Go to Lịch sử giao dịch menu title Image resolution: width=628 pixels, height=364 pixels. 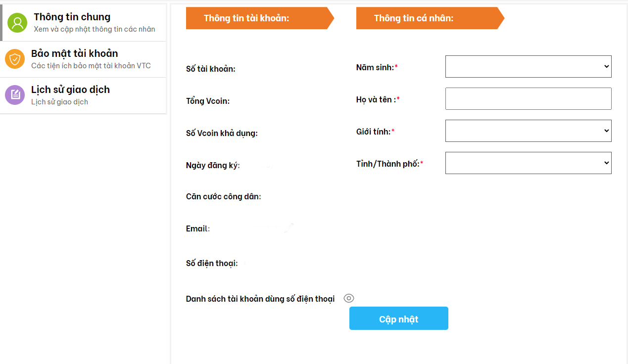click(x=70, y=90)
